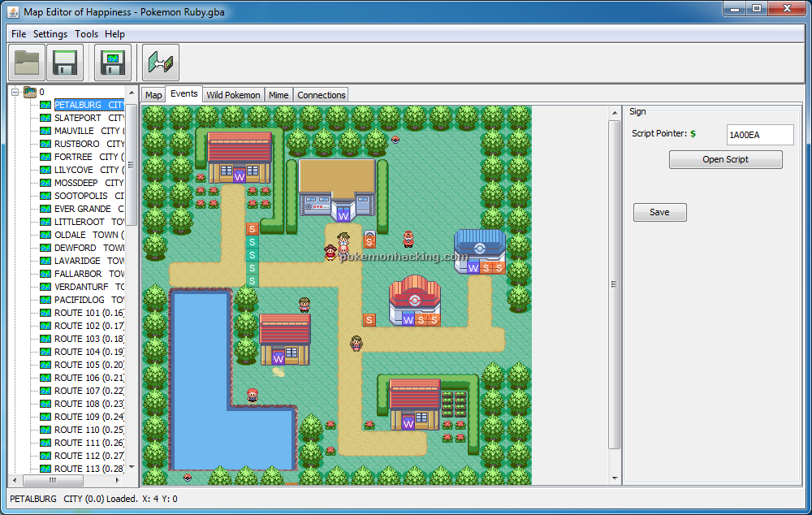Open the Settings menu
812x515 pixels.
tap(50, 33)
